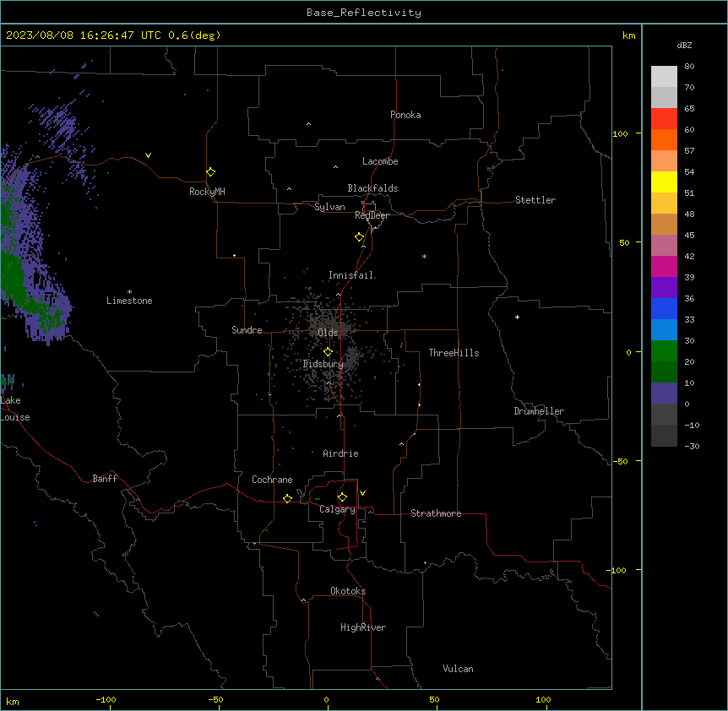Click the Sundre town label
This screenshot has width=728, height=711.
point(247,330)
